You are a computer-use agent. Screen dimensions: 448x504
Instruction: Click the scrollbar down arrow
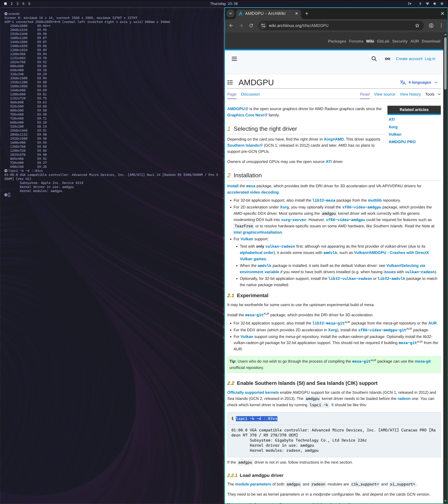(x=445, y=501)
